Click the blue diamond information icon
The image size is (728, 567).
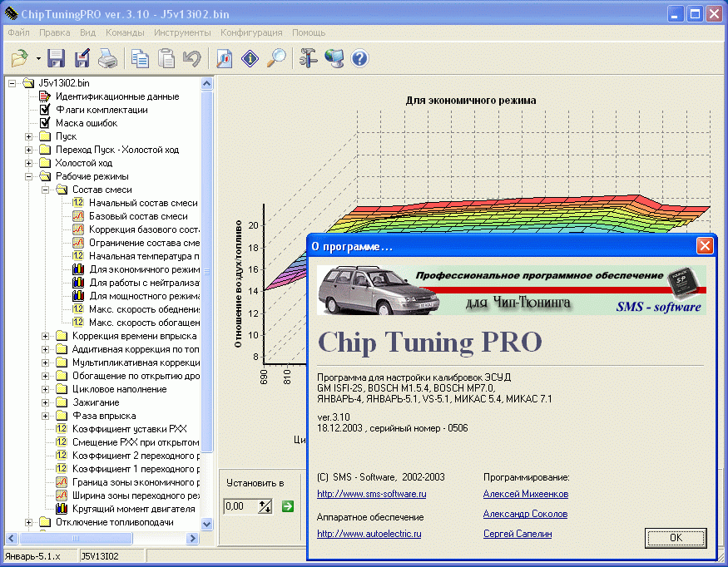pyautogui.click(x=250, y=58)
